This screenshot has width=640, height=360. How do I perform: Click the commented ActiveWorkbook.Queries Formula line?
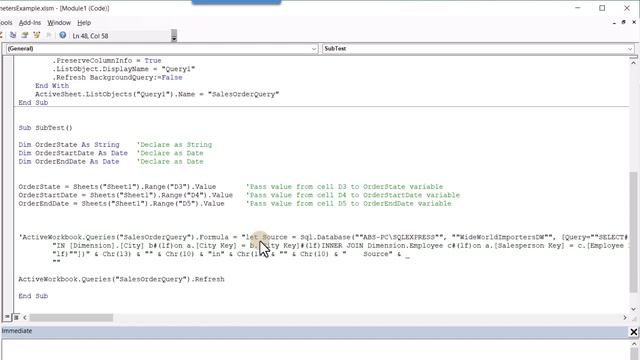(322, 237)
